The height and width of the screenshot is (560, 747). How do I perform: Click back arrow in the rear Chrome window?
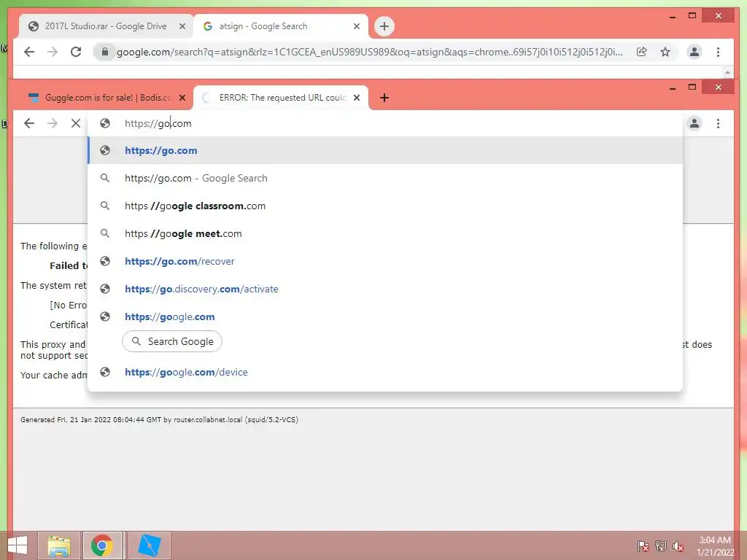pyautogui.click(x=29, y=52)
